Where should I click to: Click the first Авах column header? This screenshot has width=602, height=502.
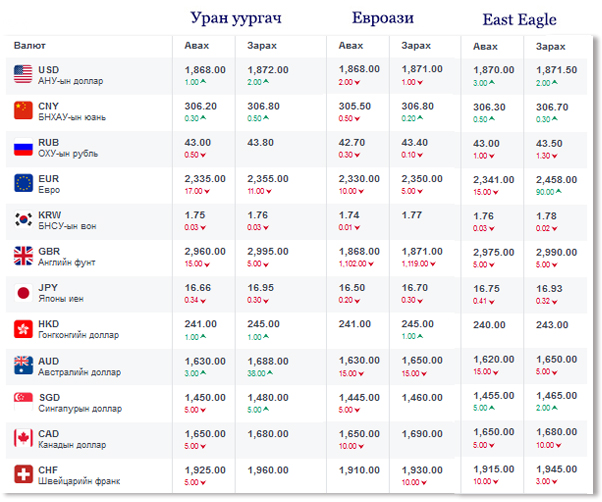tap(197, 46)
